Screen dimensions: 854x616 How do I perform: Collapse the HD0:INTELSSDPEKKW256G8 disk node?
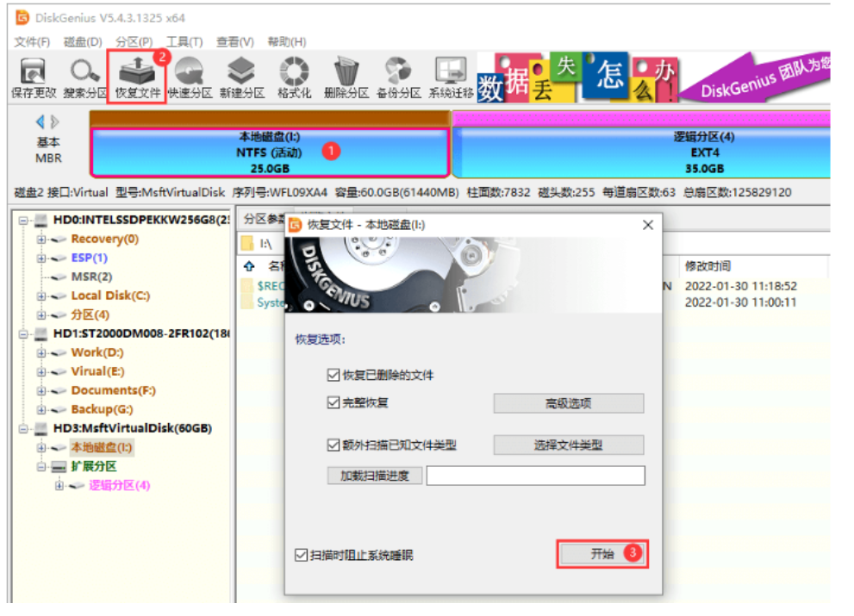(x=23, y=221)
